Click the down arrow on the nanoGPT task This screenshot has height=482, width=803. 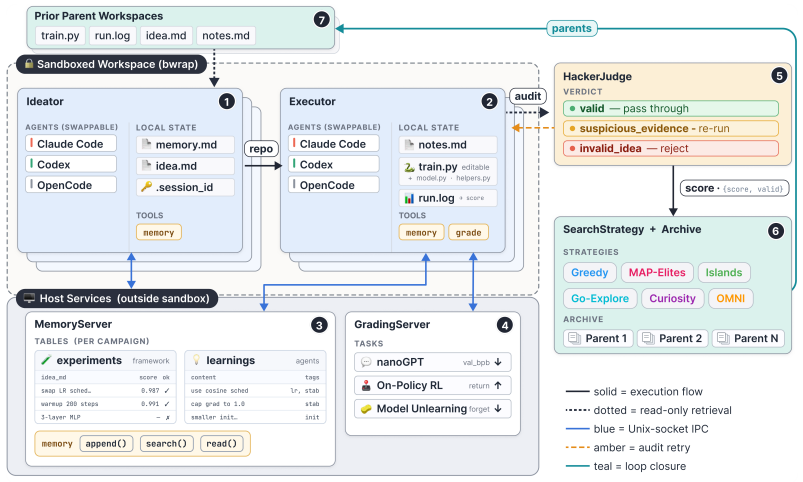coord(498,362)
